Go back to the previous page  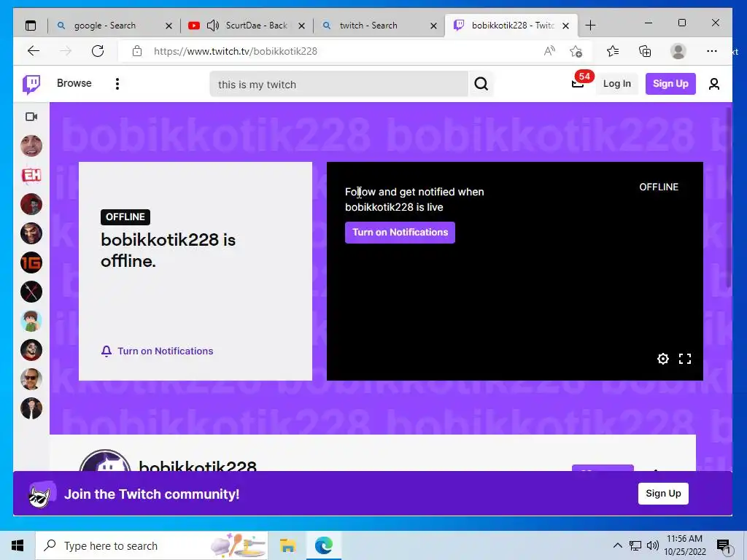(34, 51)
